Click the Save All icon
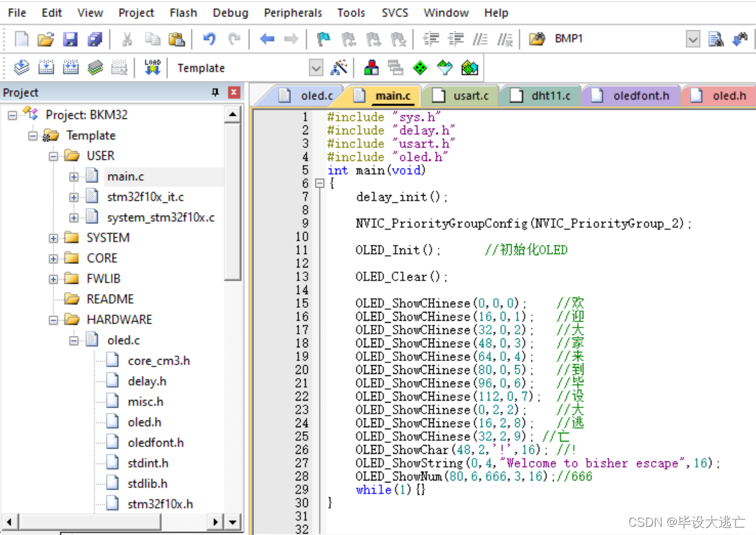The image size is (756, 535). (x=95, y=39)
